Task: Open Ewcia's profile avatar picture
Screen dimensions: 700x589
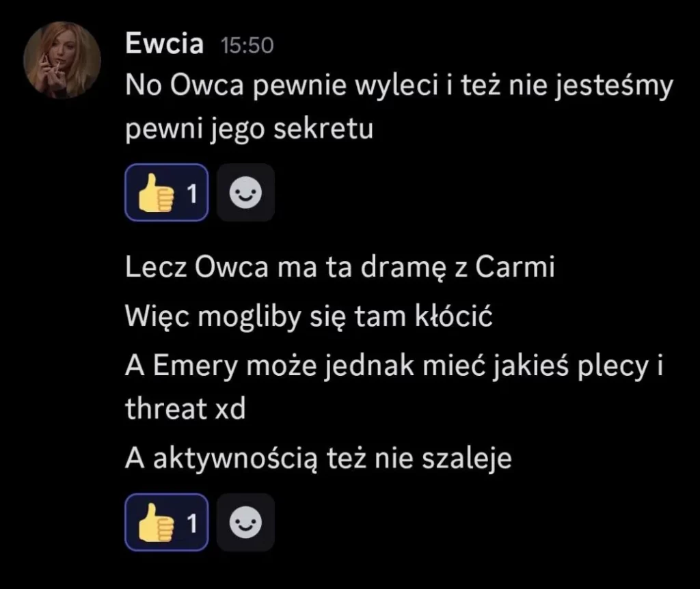Action: (62, 60)
